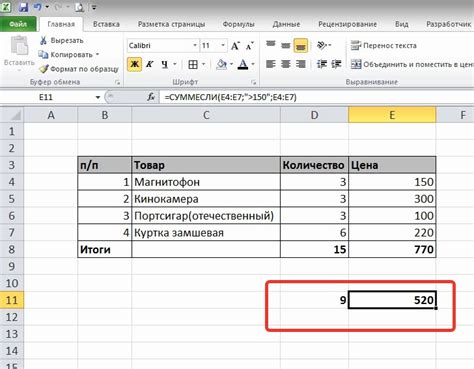This screenshot has height=369, width=474.
Task: Increase font size with large A icon
Action: coord(235,46)
